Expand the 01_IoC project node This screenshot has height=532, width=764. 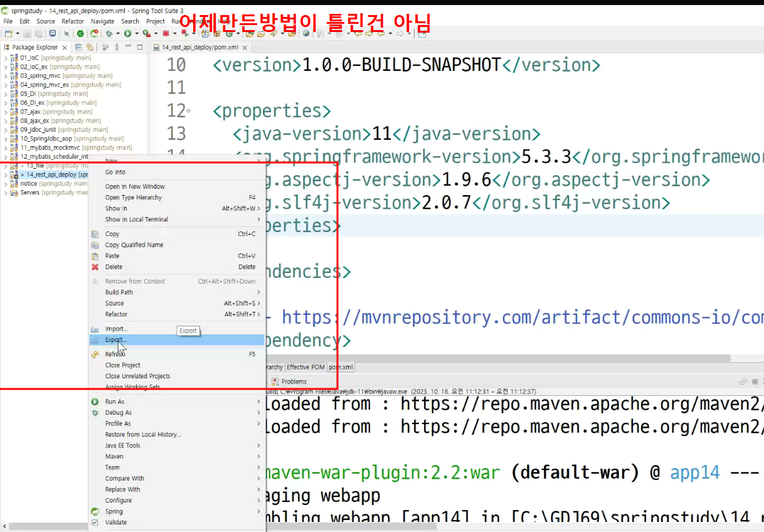[6, 58]
